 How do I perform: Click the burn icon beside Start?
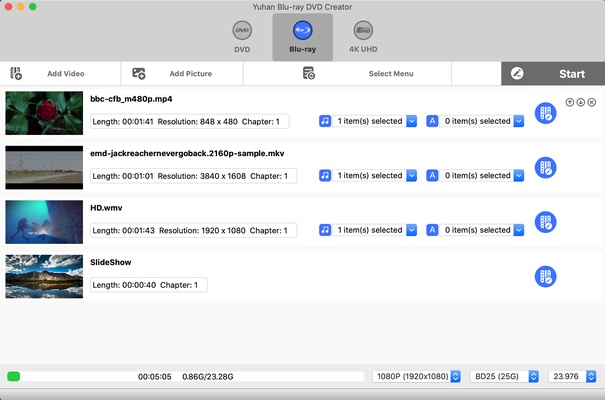tap(517, 73)
